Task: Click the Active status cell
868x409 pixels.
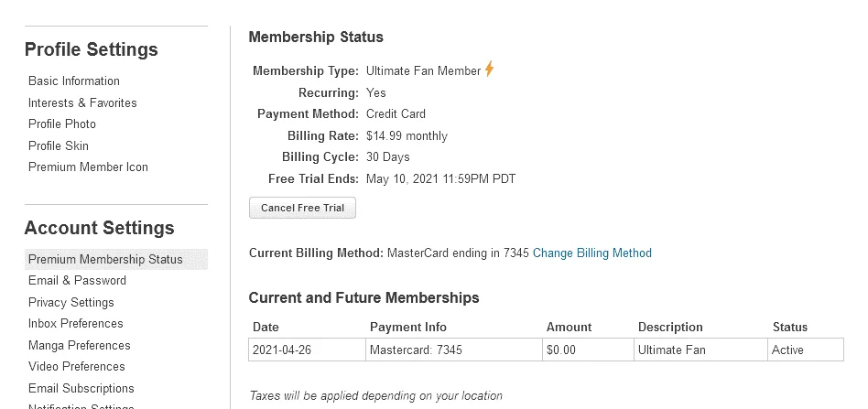Action: coord(806,350)
